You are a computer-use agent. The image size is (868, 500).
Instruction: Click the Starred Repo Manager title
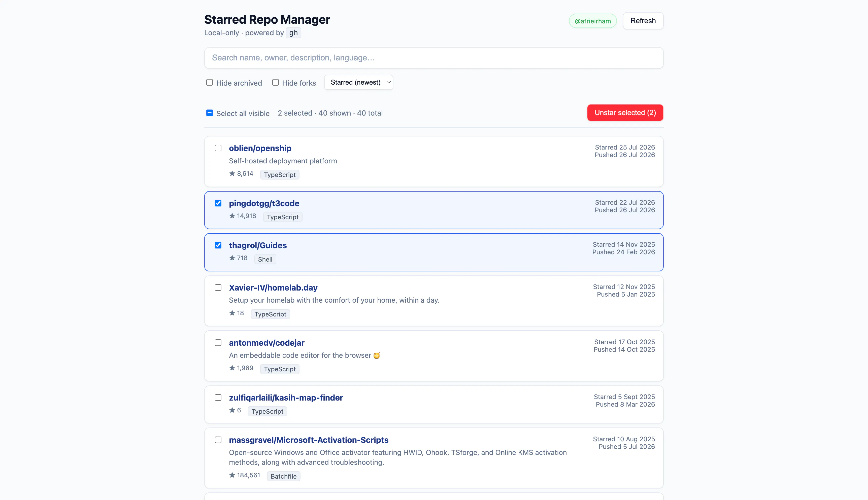(x=267, y=20)
